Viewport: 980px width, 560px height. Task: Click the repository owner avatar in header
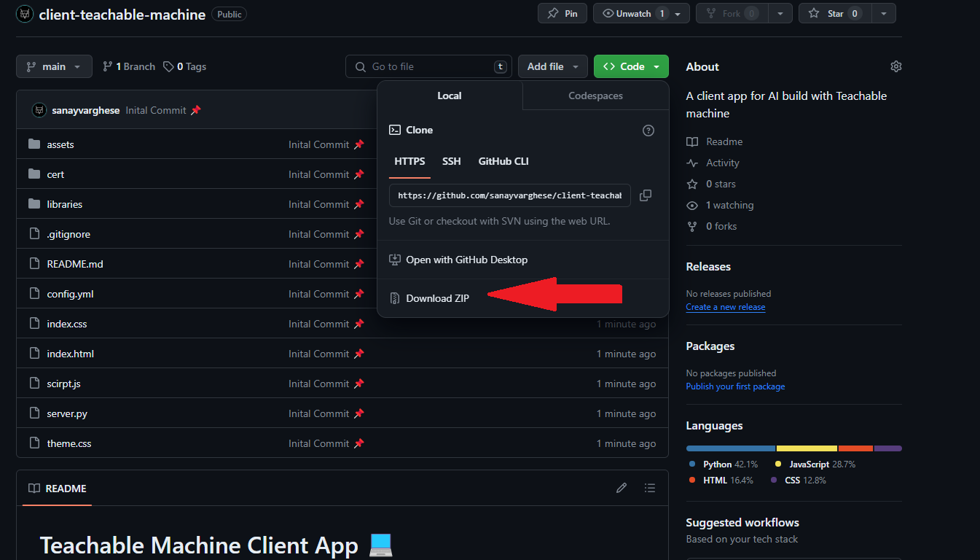tap(25, 15)
